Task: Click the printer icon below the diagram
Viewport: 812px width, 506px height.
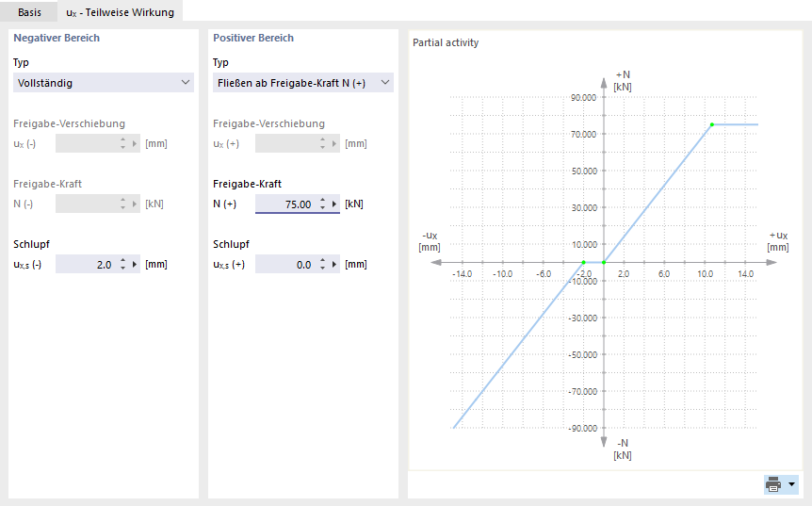Action: (x=773, y=484)
